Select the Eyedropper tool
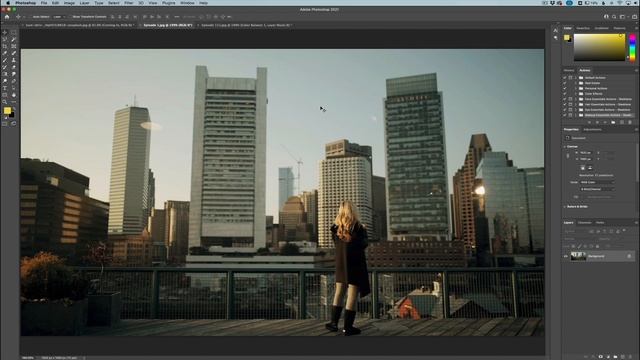640x360 pixels. (x=5, y=53)
